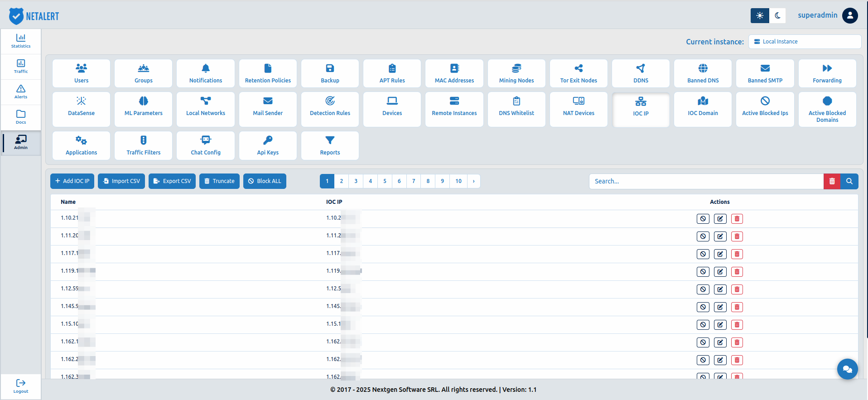Screen dimensions: 868x400
Task: Block the 1.12.59 row IP
Action: (703, 289)
